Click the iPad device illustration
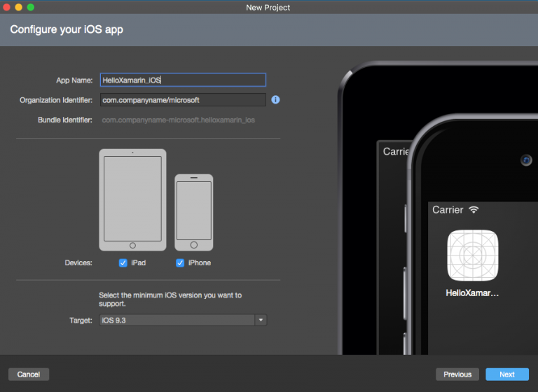 coord(132,200)
